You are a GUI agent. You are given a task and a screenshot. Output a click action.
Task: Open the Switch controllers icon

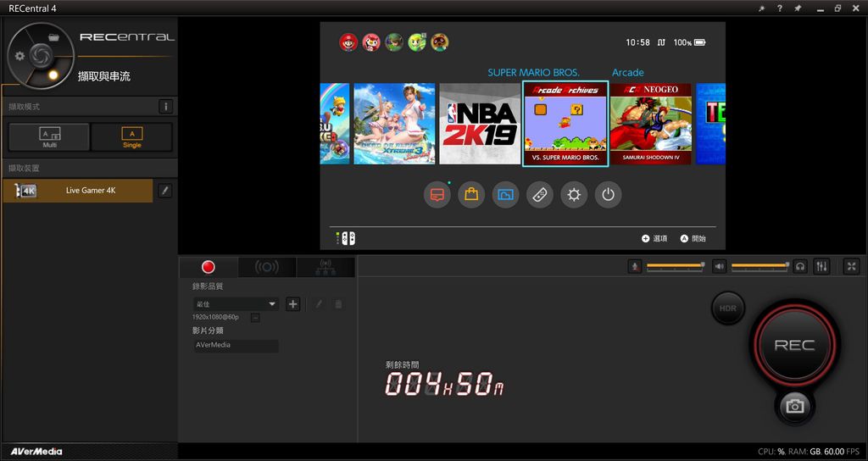pyautogui.click(x=540, y=195)
